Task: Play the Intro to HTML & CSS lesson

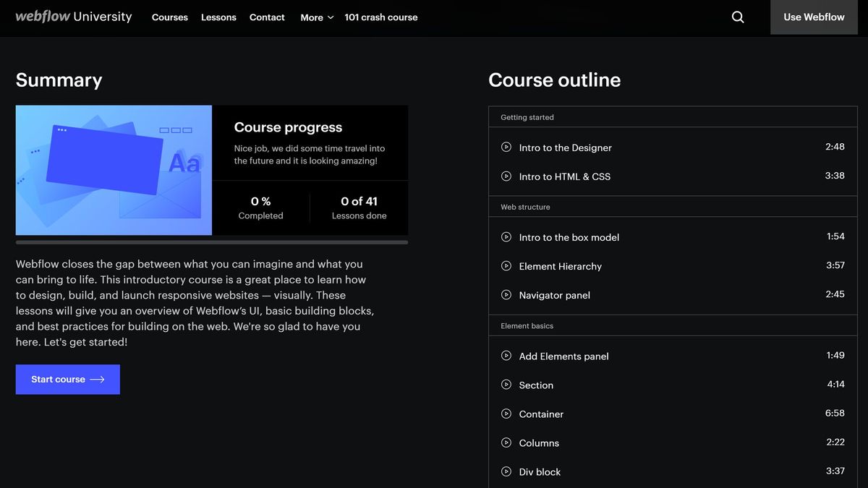Action: [x=564, y=176]
